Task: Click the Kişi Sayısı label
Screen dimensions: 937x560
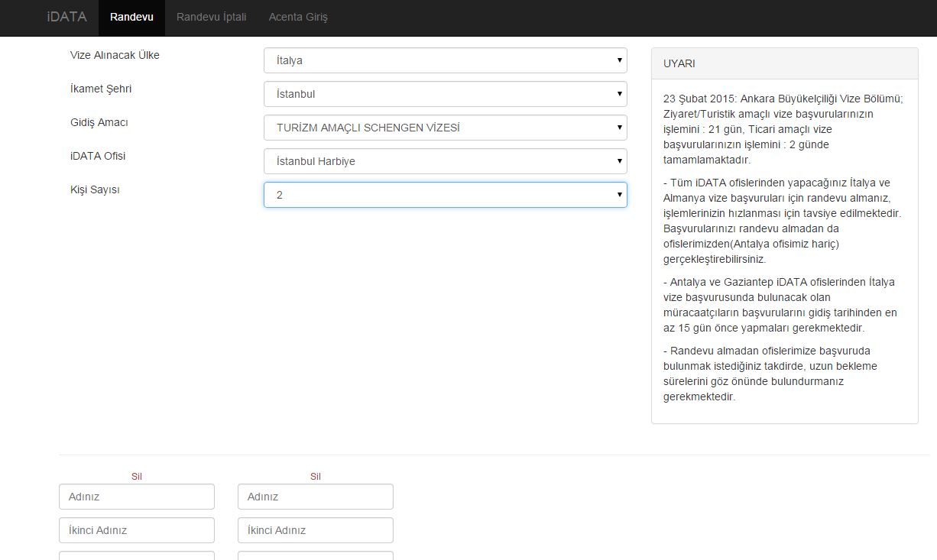Action: [x=95, y=189]
